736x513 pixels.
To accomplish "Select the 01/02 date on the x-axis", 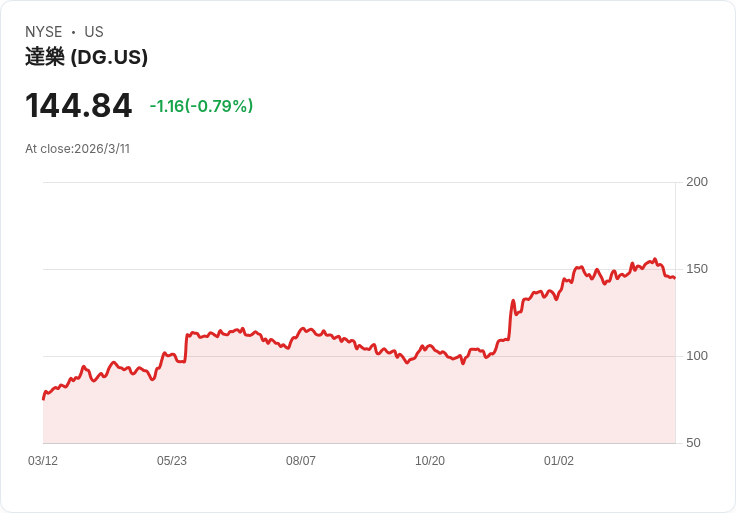I will tap(559, 461).
